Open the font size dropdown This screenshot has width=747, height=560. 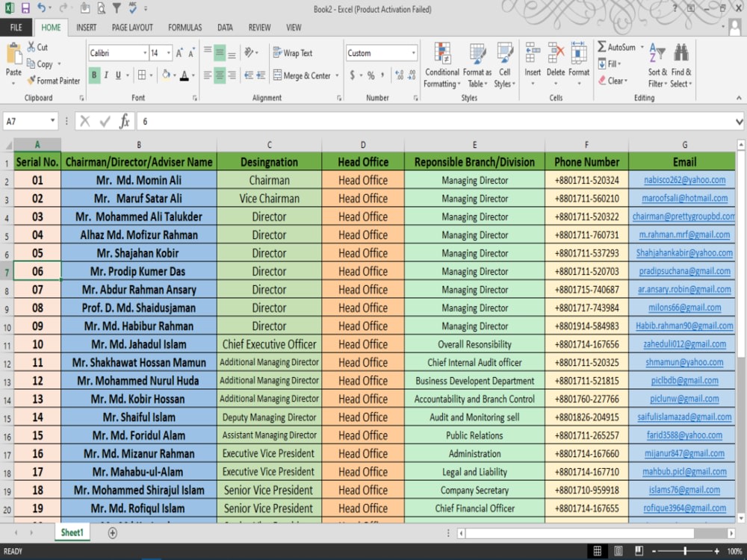169,53
